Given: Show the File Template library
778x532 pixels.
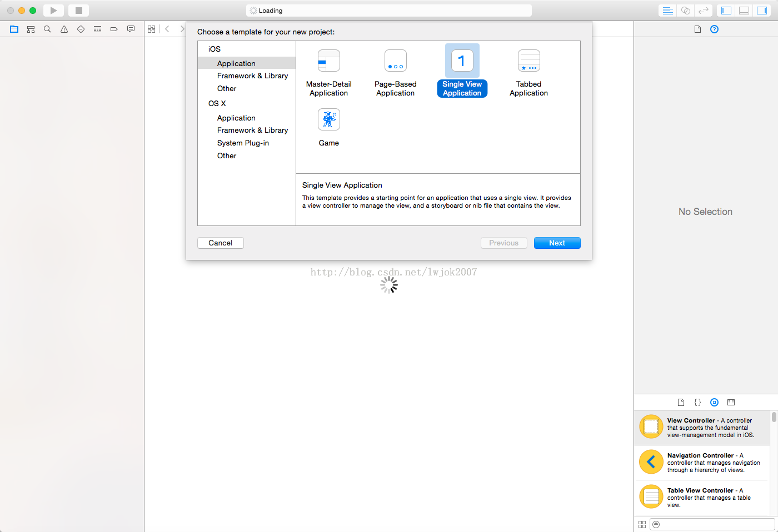Looking at the screenshot, I should point(681,403).
